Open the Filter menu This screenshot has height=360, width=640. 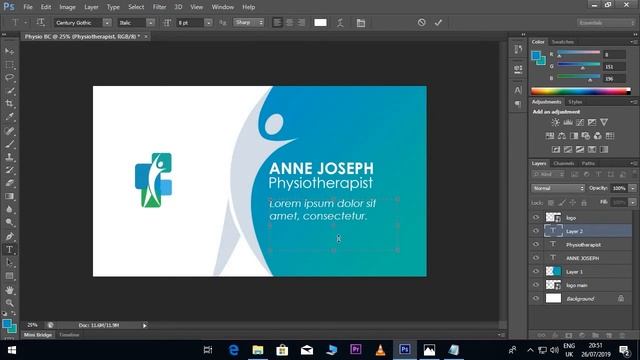point(159,7)
